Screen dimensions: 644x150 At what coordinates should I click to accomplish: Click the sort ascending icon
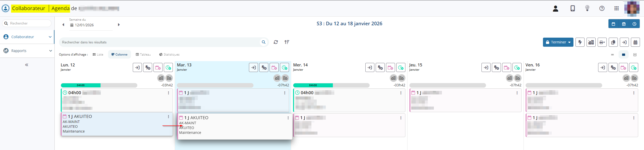[x=287, y=42]
